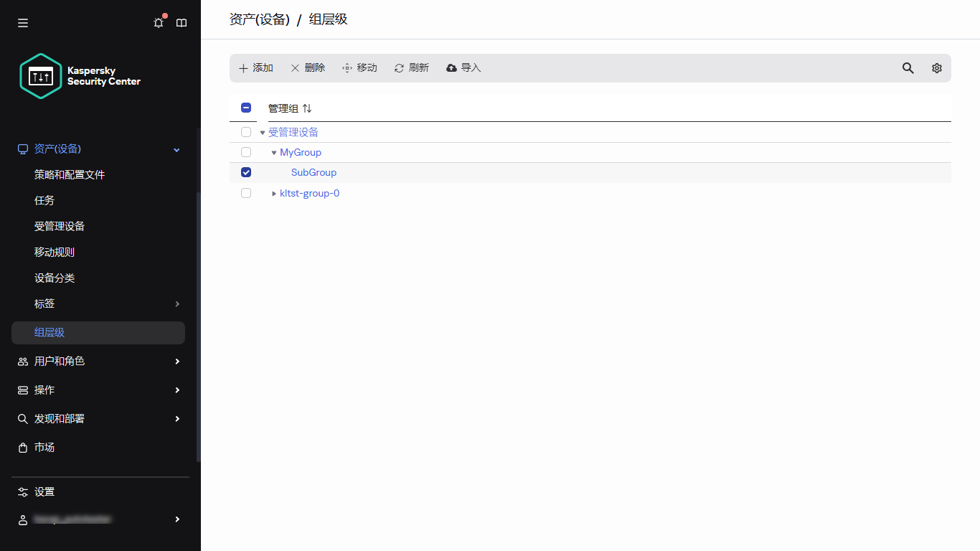Click the Add icon in the toolbar
Screen dimensions: 980x551
(243, 67)
